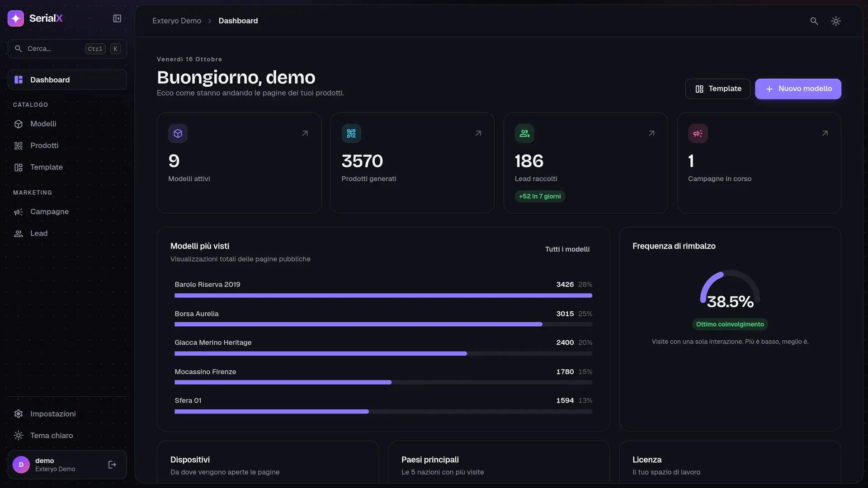Select Borsa Aurelia row label
The image size is (868, 488).
(197, 314)
